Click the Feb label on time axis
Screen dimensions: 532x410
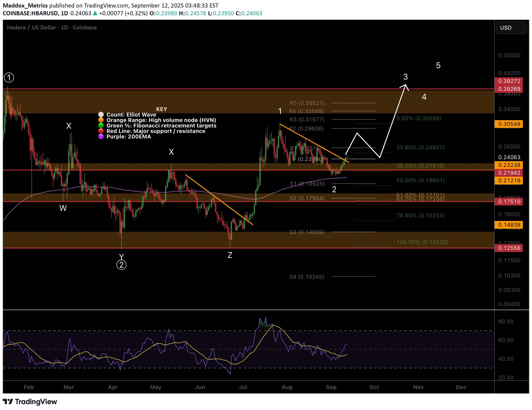29,387
